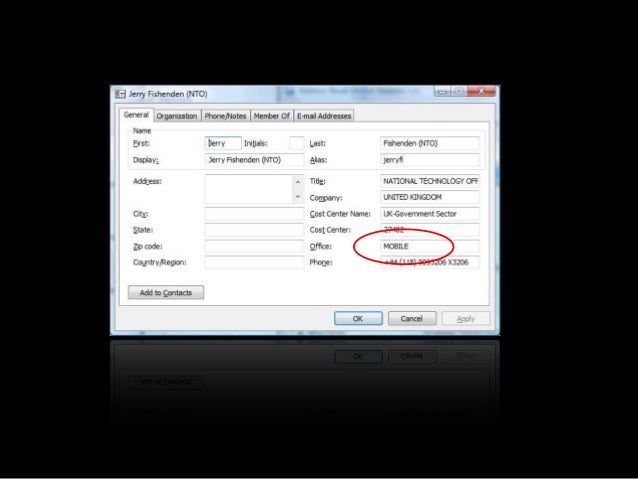638x479 pixels.
Task: Open the E-mail Addresses tab
Action: tap(324, 116)
